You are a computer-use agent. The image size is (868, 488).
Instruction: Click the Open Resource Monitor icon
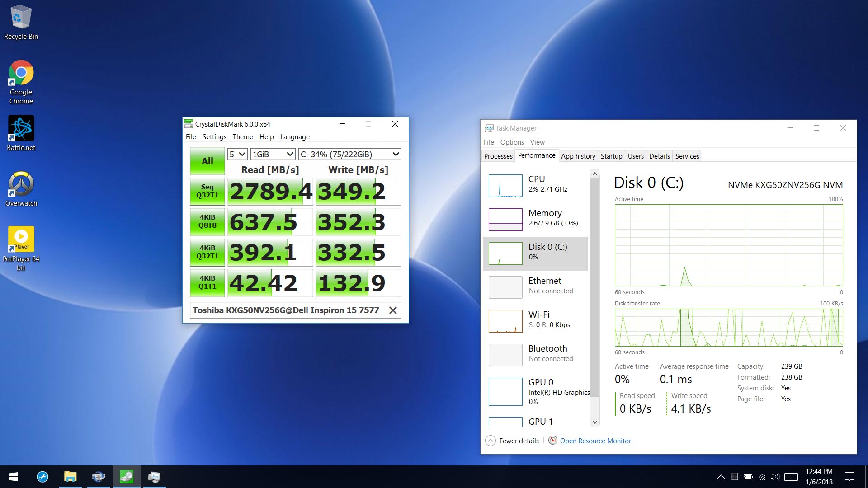click(x=552, y=441)
